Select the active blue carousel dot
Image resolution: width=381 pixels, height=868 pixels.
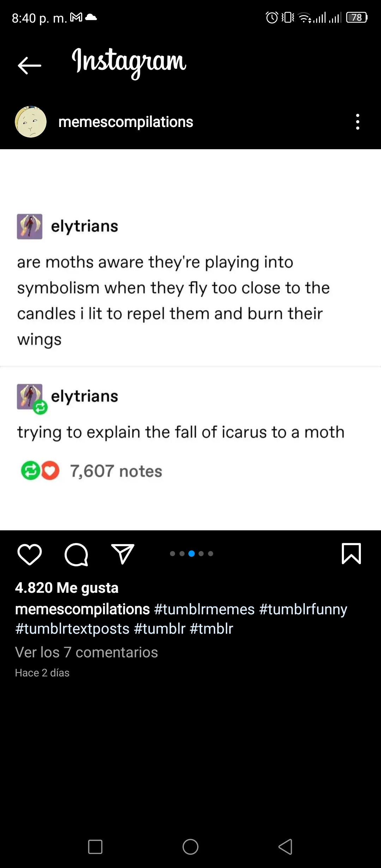point(192,554)
